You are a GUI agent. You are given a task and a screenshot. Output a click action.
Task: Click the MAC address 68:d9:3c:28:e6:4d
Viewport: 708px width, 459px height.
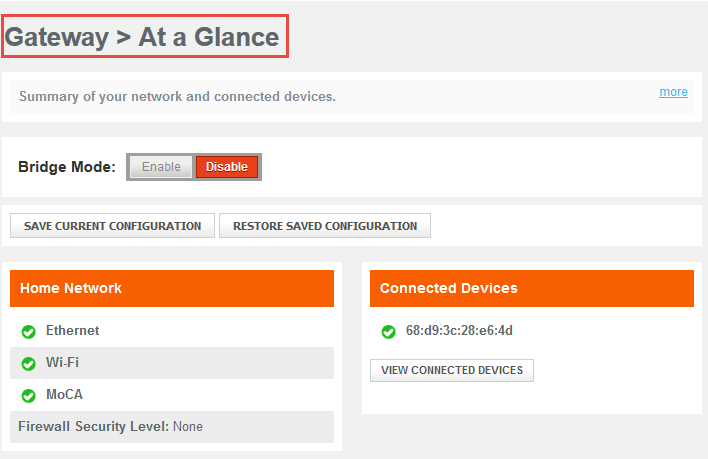459,331
